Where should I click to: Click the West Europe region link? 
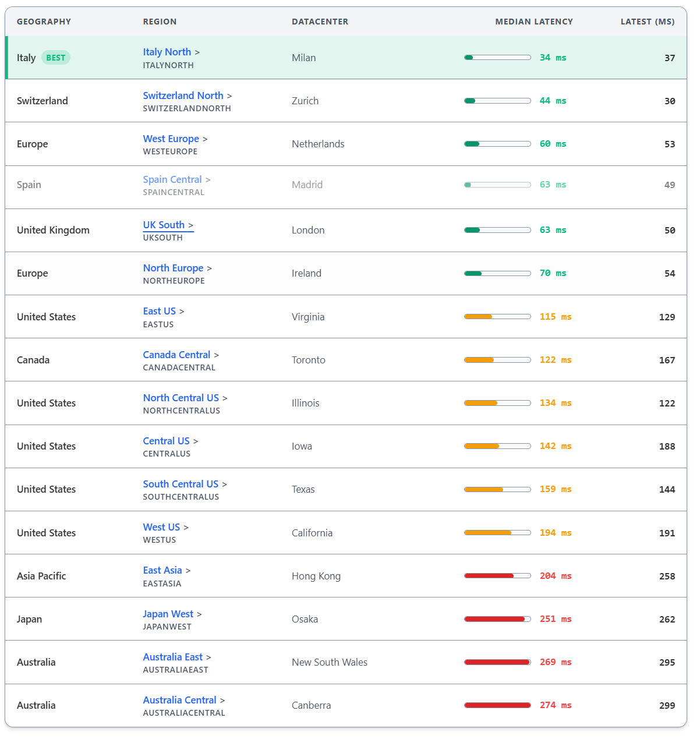pyautogui.click(x=171, y=139)
